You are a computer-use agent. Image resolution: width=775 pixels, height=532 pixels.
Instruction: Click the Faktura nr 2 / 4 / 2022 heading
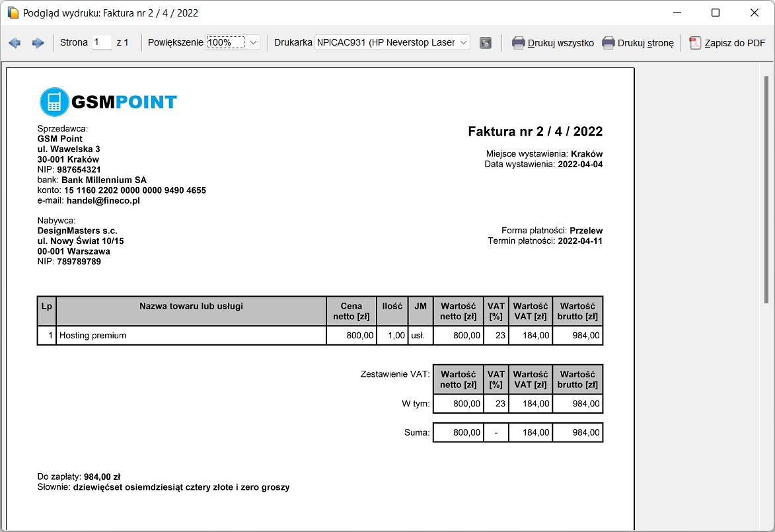pos(535,132)
